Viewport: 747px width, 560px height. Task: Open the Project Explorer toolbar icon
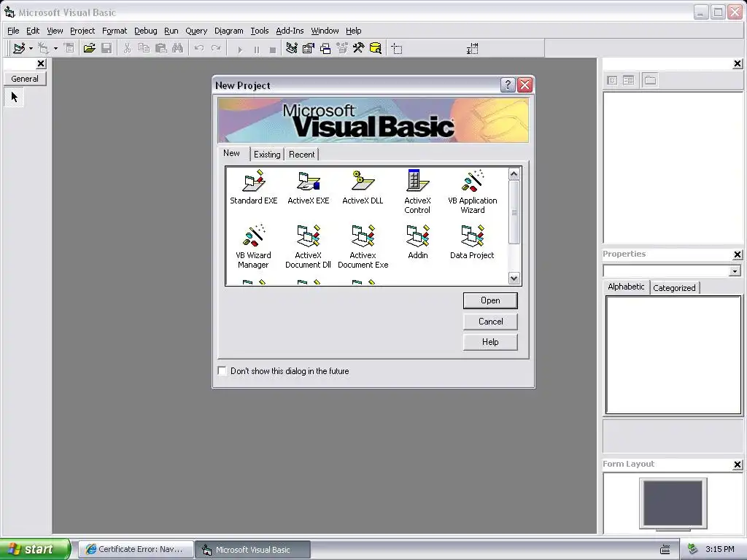292,49
